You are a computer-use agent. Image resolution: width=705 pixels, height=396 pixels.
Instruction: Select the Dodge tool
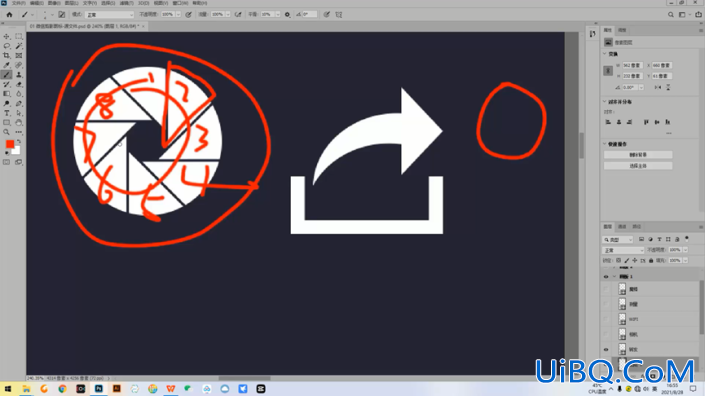click(6, 103)
